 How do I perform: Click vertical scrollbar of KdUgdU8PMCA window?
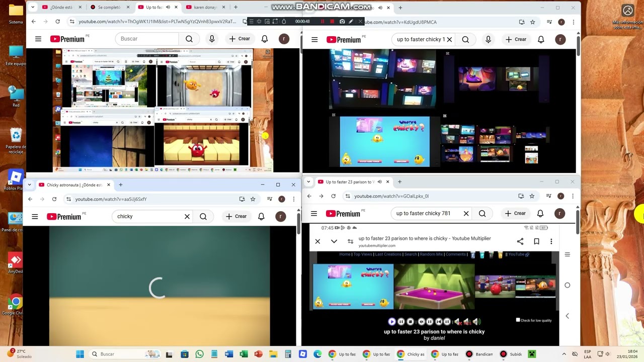[578, 45]
